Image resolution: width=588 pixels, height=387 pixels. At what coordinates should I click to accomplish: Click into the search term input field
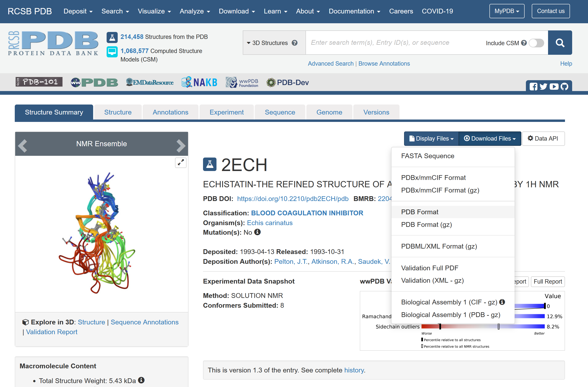[393, 43]
